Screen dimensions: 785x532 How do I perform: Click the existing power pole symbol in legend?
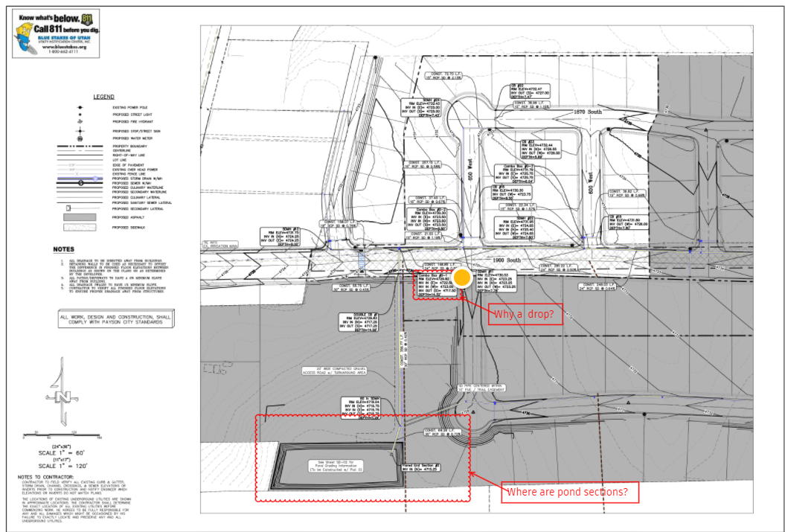click(x=80, y=107)
